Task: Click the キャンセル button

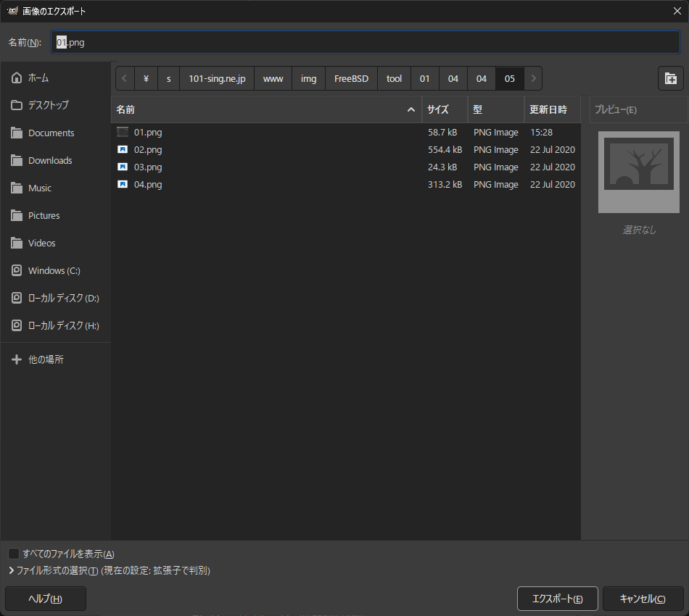Action: click(643, 599)
